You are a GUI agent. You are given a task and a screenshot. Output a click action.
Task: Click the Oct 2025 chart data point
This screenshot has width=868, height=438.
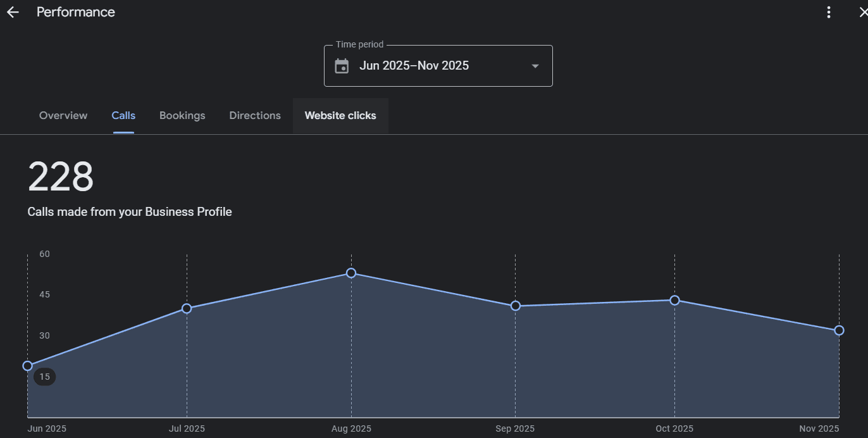(x=674, y=300)
